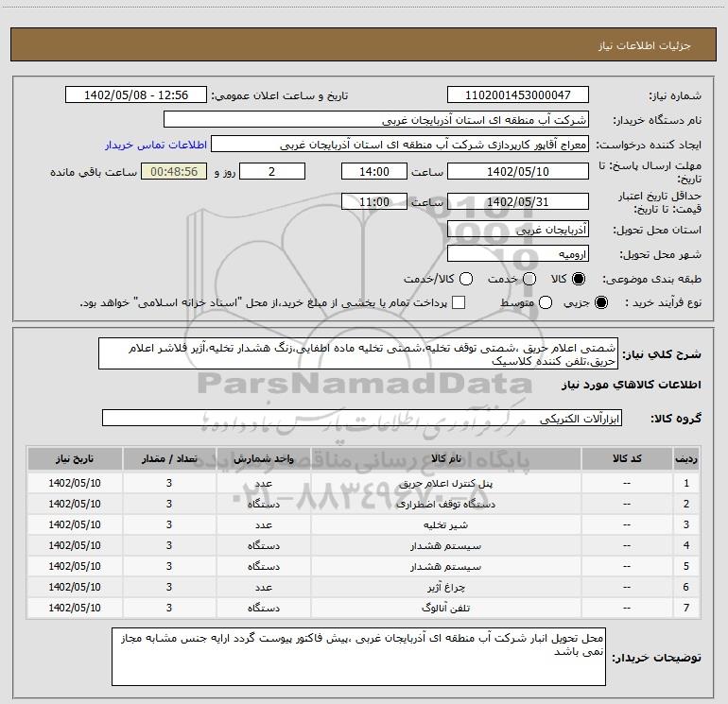Choose the متوسط purchase type radio

(546, 302)
